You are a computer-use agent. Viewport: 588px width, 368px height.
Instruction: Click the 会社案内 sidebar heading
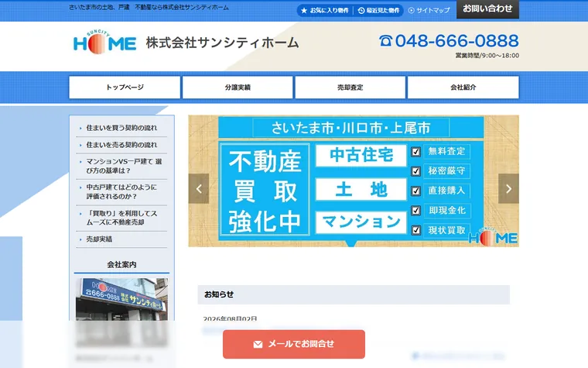[121, 264]
